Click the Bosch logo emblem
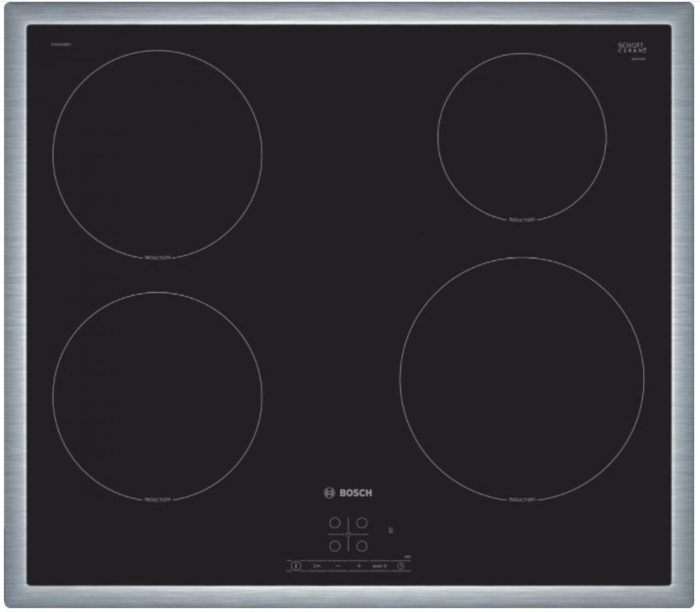Screen dimensions: 700x612 pyautogui.click(x=329, y=493)
